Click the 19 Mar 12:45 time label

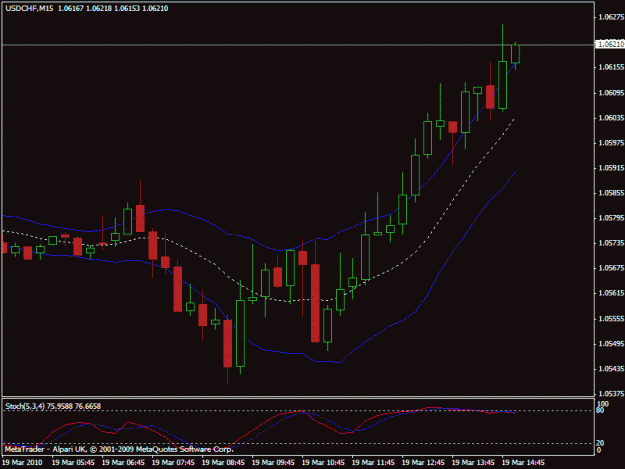423,463
